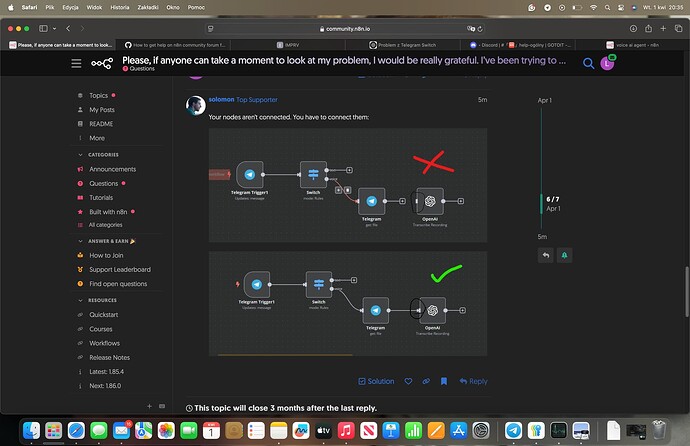Open the Quickstart resource link

pos(103,314)
